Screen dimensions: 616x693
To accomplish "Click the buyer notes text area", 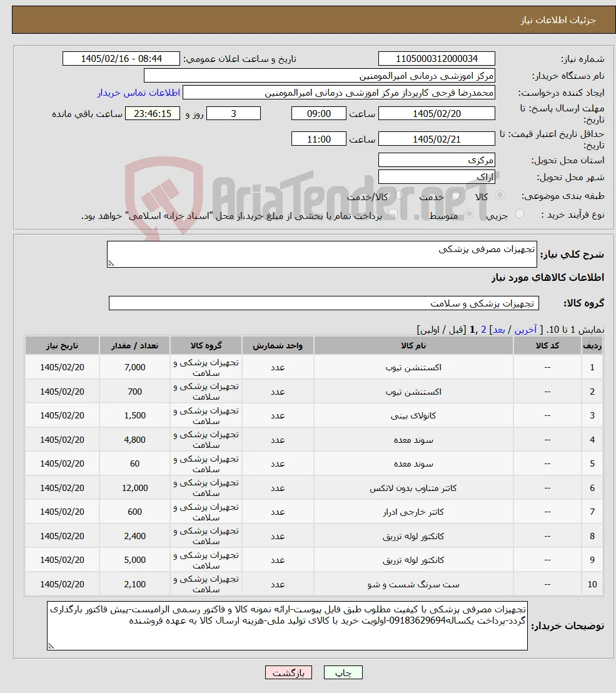I will pos(287,625).
